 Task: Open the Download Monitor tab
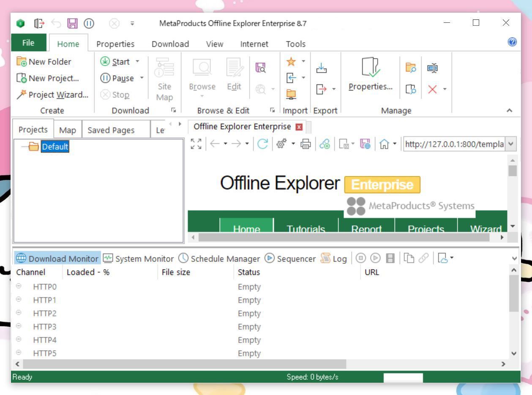point(57,259)
